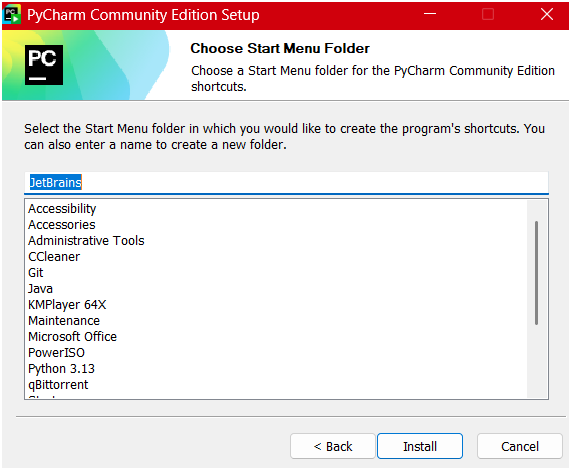Click the PyCharm title bar icon
The image size is (571, 470).
[x=12, y=15]
